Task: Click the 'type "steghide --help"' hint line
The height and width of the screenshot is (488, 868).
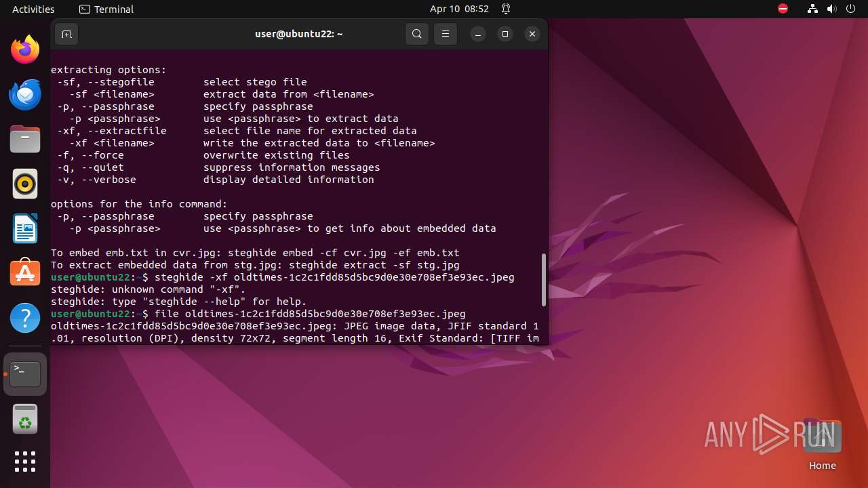Action: click(179, 302)
